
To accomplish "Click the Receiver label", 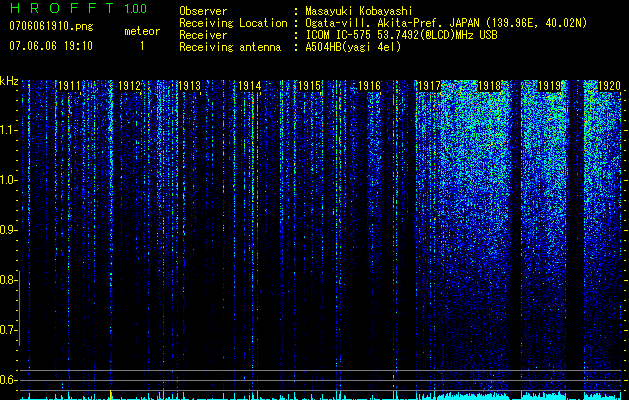I will pyautogui.click(x=203, y=35).
